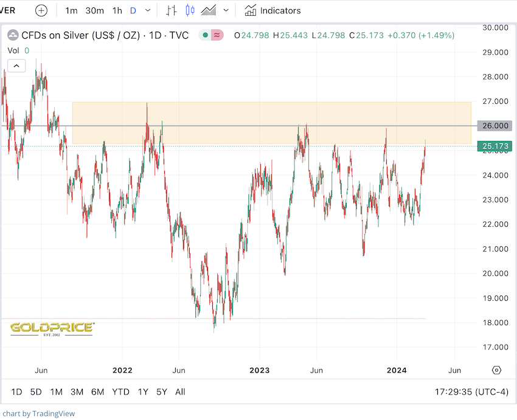Click the O24.798 open value
Viewport: 517px width, 420px height.
pos(252,35)
